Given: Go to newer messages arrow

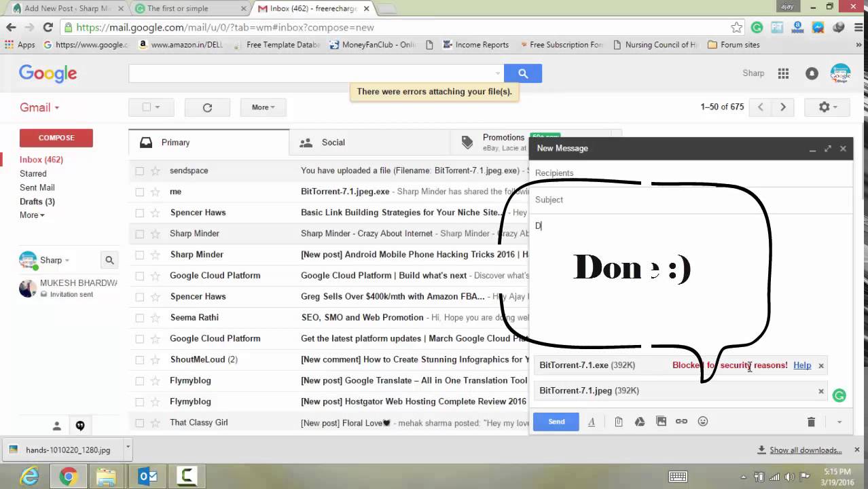Looking at the screenshot, I should [761, 107].
